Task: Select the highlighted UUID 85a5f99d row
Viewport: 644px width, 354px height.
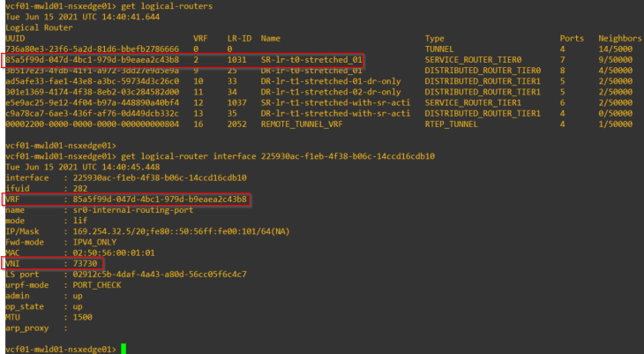Action: pos(183,60)
